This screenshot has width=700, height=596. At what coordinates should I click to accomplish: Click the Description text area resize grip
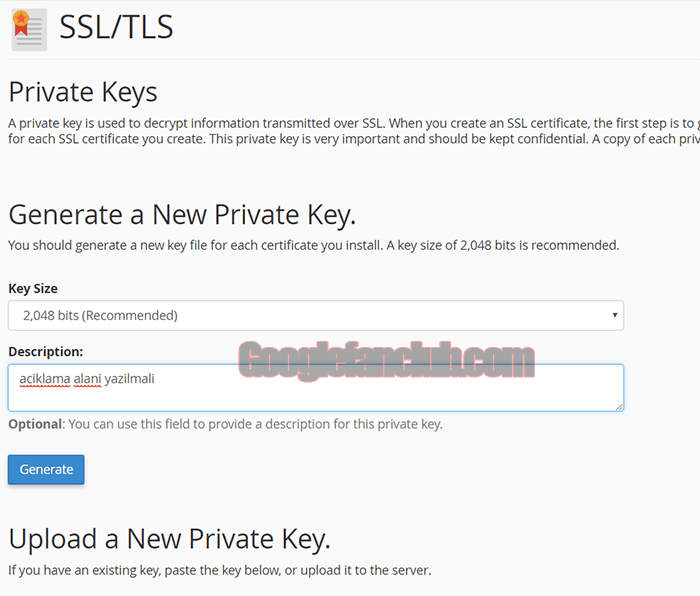(619, 407)
